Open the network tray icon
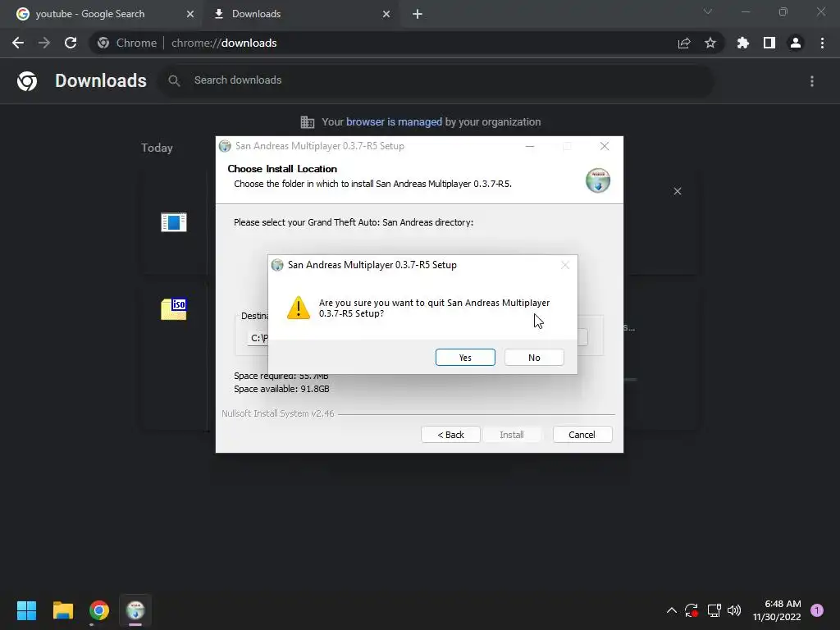Screen dimensions: 840x630 [x=714, y=610]
